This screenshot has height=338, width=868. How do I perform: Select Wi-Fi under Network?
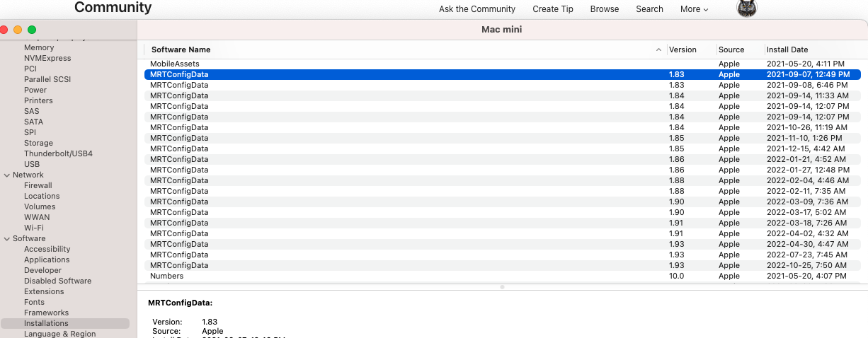34,228
